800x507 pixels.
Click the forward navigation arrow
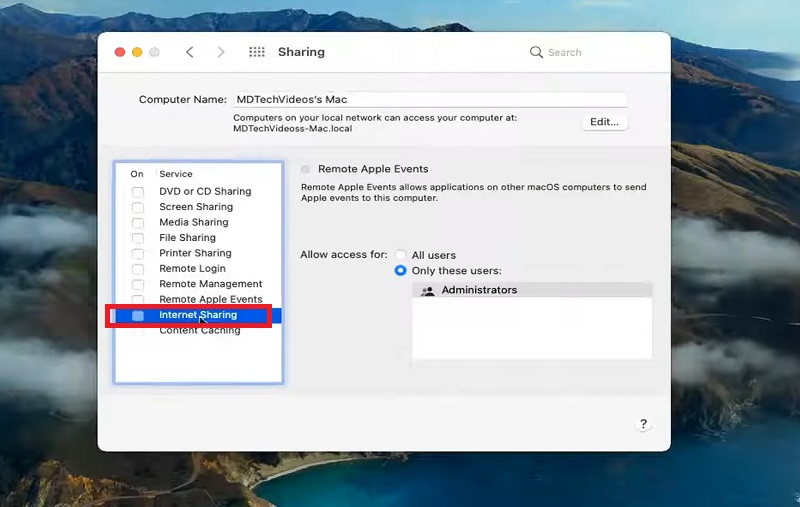(221, 52)
